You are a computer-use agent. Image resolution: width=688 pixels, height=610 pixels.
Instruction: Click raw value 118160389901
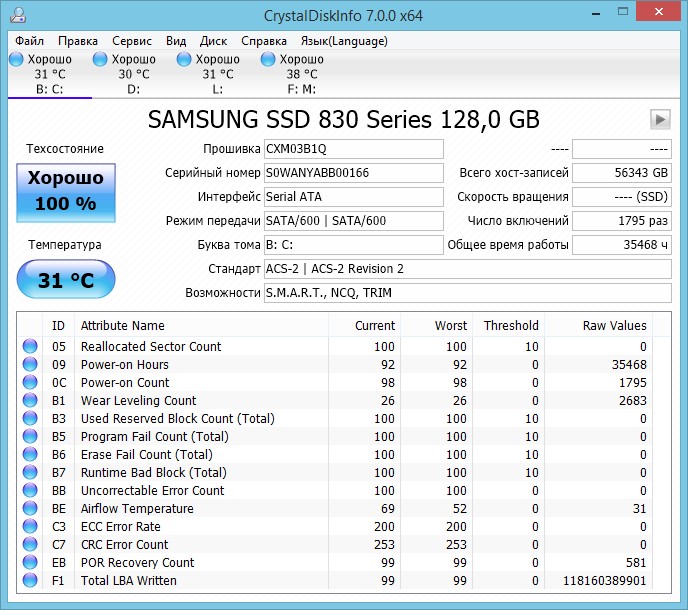(x=604, y=581)
